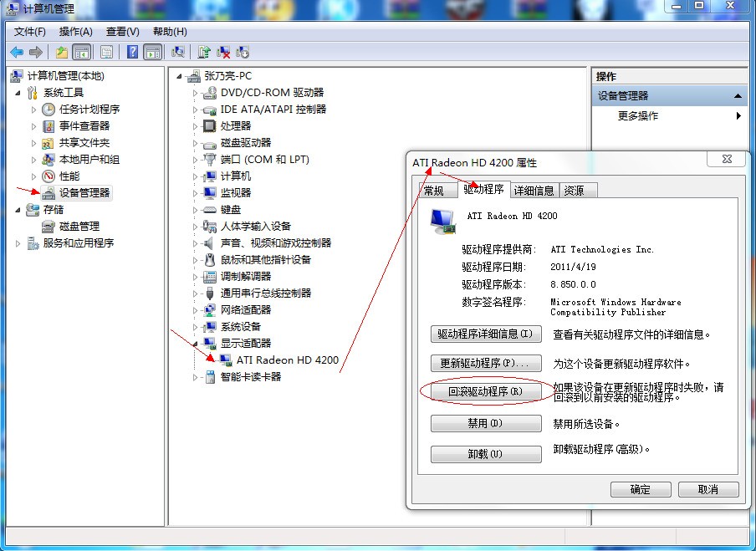Image resolution: width=756 pixels, height=551 pixels.
Task: Click the 声音、视频和游戏控制器 speaker icon
Action: click(x=209, y=243)
